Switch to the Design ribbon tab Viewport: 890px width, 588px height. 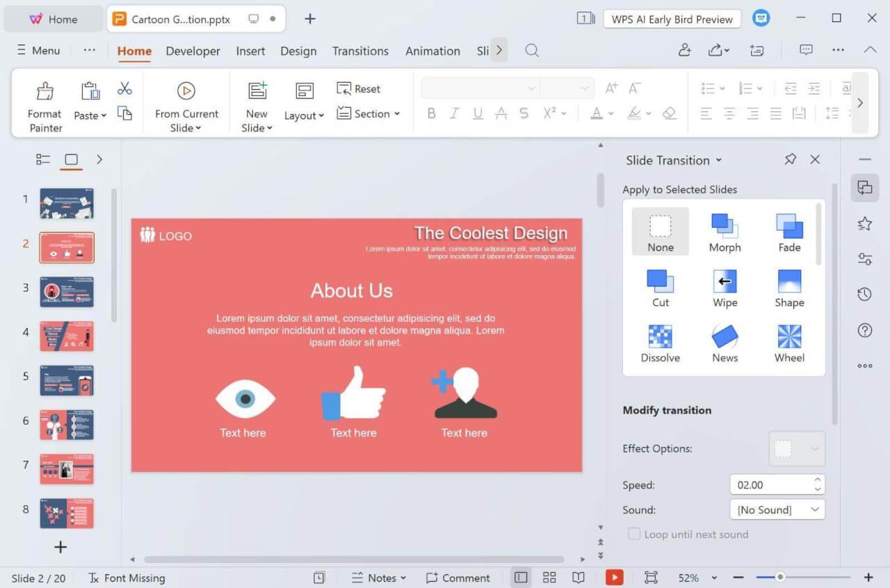tap(298, 51)
